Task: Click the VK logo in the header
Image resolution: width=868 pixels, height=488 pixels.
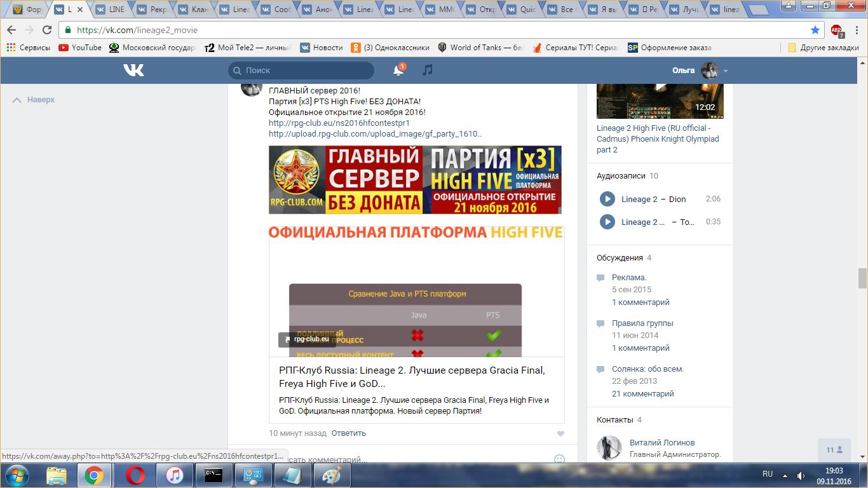Action: [x=133, y=70]
